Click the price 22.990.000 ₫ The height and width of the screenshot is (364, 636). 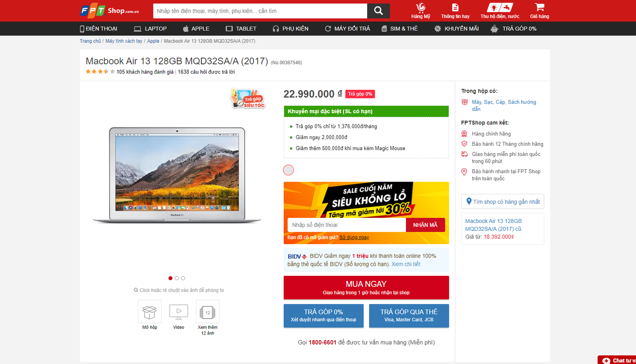point(312,94)
